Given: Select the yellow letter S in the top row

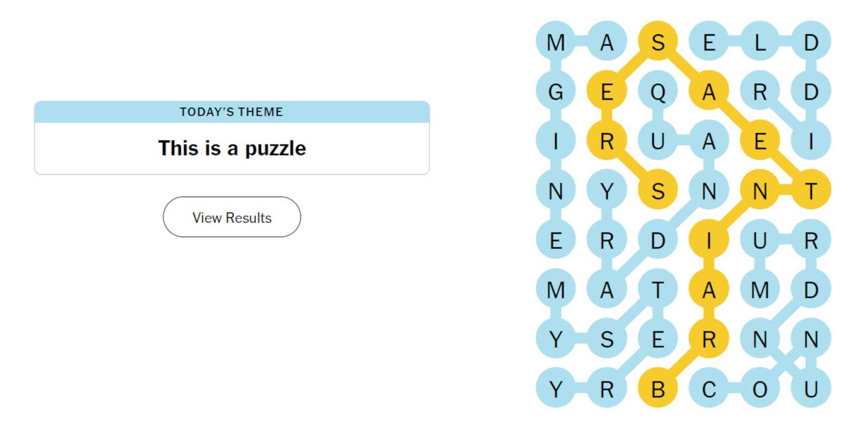Looking at the screenshot, I should 659,42.
